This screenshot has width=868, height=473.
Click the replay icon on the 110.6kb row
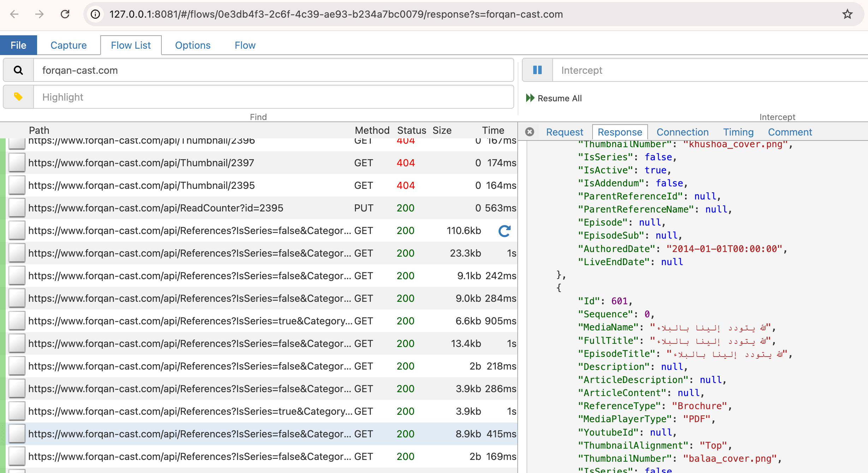click(x=505, y=231)
